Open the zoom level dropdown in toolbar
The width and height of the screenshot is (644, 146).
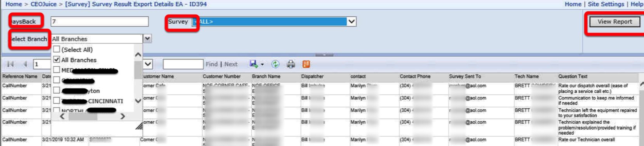(148, 64)
